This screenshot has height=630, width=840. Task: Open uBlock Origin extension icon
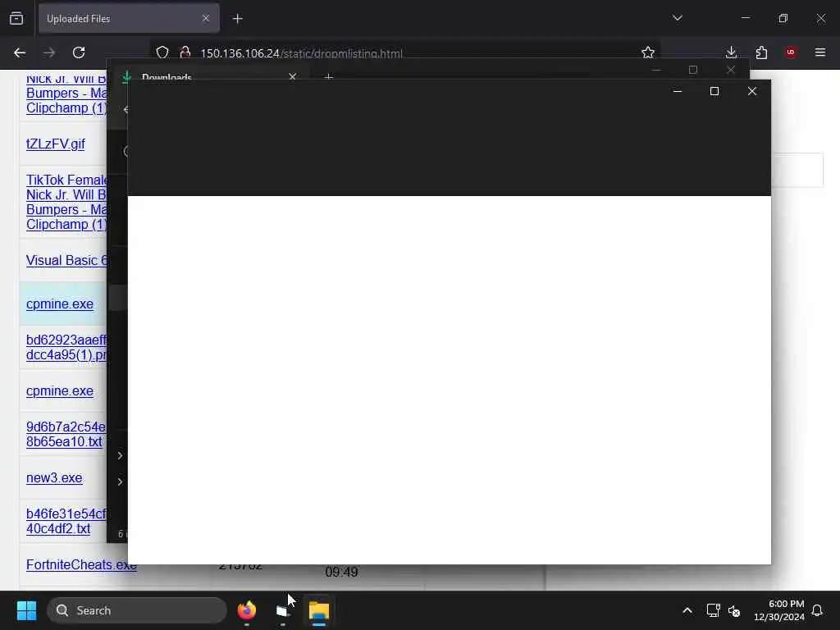click(x=791, y=52)
